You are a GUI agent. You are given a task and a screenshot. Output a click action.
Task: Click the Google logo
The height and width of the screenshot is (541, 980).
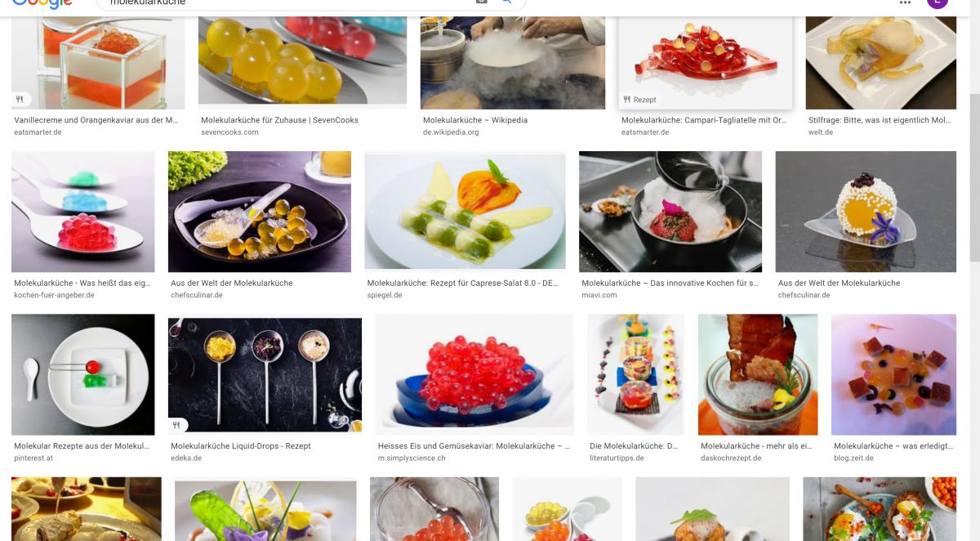[42, 3]
